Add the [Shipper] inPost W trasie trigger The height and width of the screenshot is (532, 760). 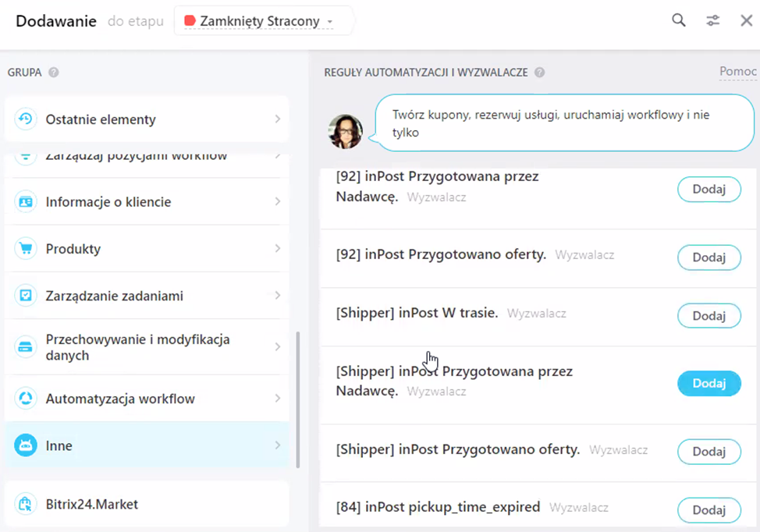pos(709,315)
